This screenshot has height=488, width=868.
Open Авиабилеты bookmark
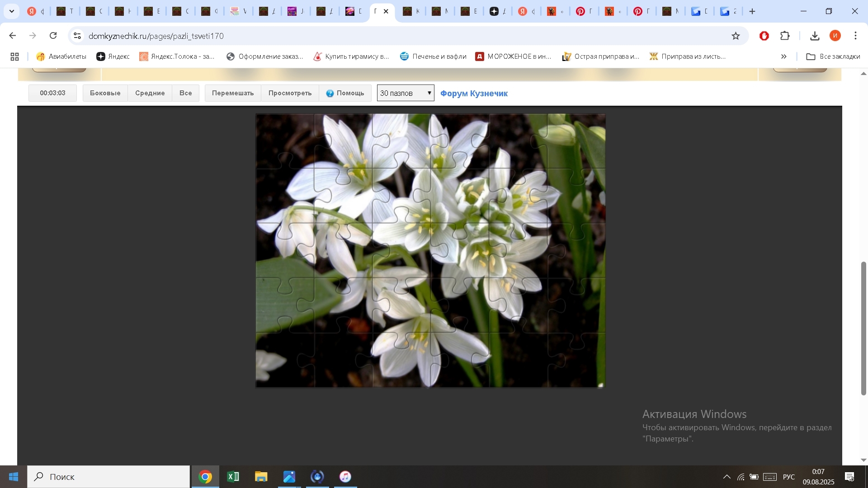click(x=61, y=56)
